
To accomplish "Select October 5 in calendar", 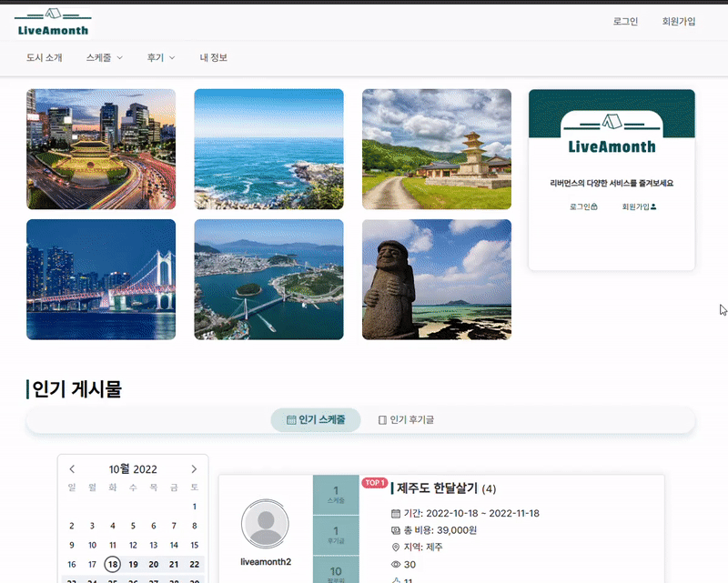I will click(133, 526).
